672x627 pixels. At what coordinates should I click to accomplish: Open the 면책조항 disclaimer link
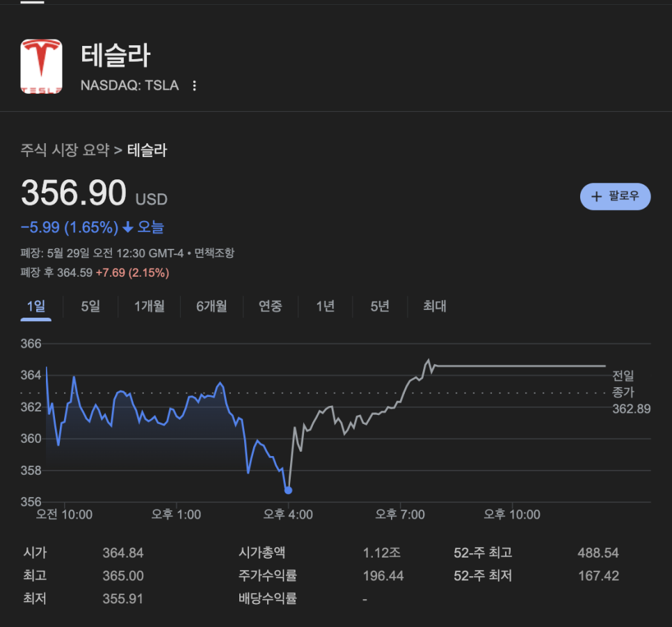pos(214,253)
